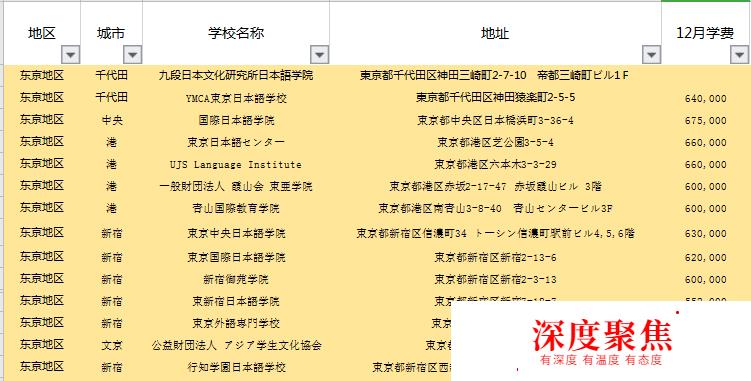Image resolution: width=751 pixels, height=381 pixels.
Task: Select address cell 神田三崎町2-7-10 帝都三崎町ビル1F
Action: coord(495,75)
